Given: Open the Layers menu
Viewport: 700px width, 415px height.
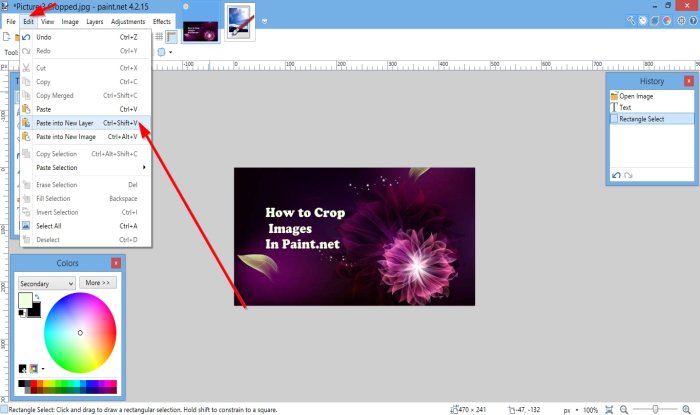Looking at the screenshot, I should 95,21.
